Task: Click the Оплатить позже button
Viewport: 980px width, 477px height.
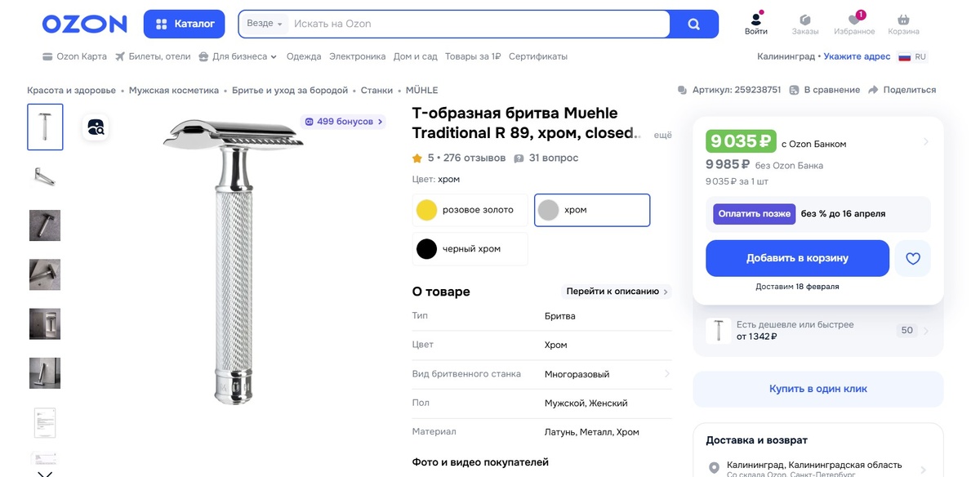Action: tap(754, 214)
